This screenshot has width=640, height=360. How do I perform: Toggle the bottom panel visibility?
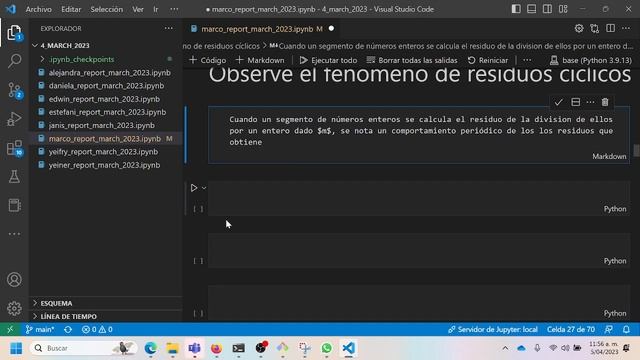[x=531, y=9]
